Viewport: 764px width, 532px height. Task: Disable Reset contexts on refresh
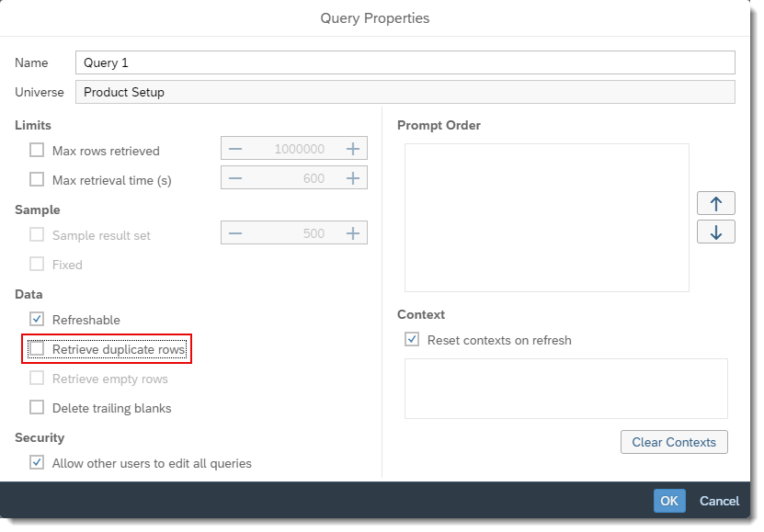point(412,340)
